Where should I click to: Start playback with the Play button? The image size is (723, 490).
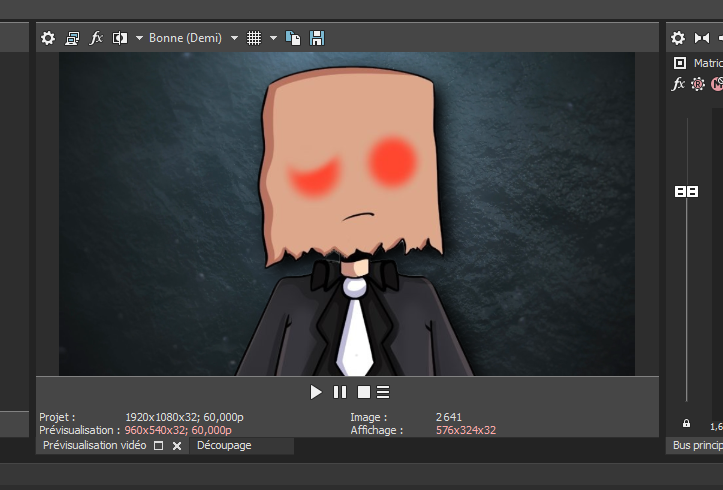[316, 392]
